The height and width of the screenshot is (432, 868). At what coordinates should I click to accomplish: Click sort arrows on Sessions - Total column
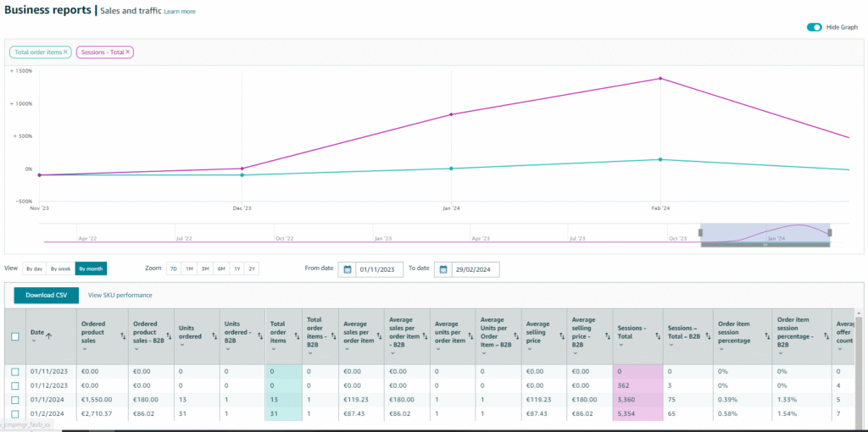click(656, 336)
